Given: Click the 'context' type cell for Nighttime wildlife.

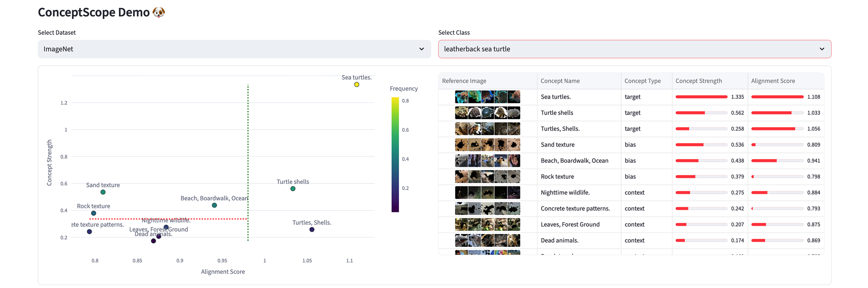Looking at the screenshot, I should click(x=646, y=193).
